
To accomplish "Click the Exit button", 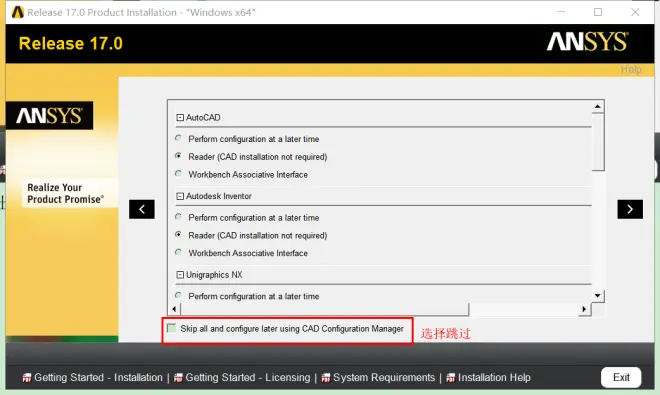I will (621, 377).
